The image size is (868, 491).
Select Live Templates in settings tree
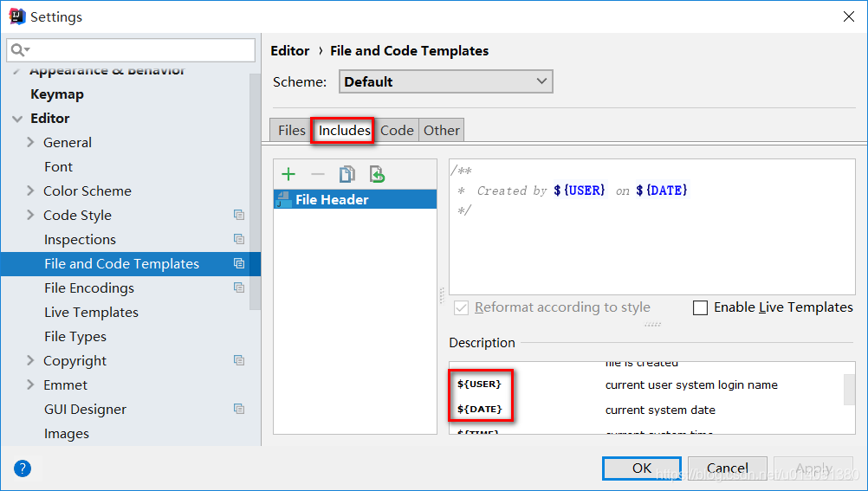pyautogui.click(x=91, y=313)
